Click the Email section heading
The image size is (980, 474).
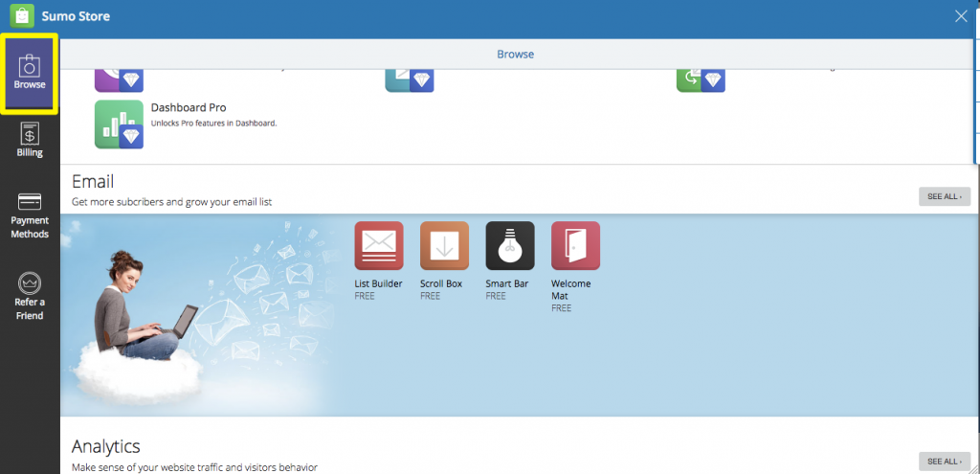coord(93,181)
